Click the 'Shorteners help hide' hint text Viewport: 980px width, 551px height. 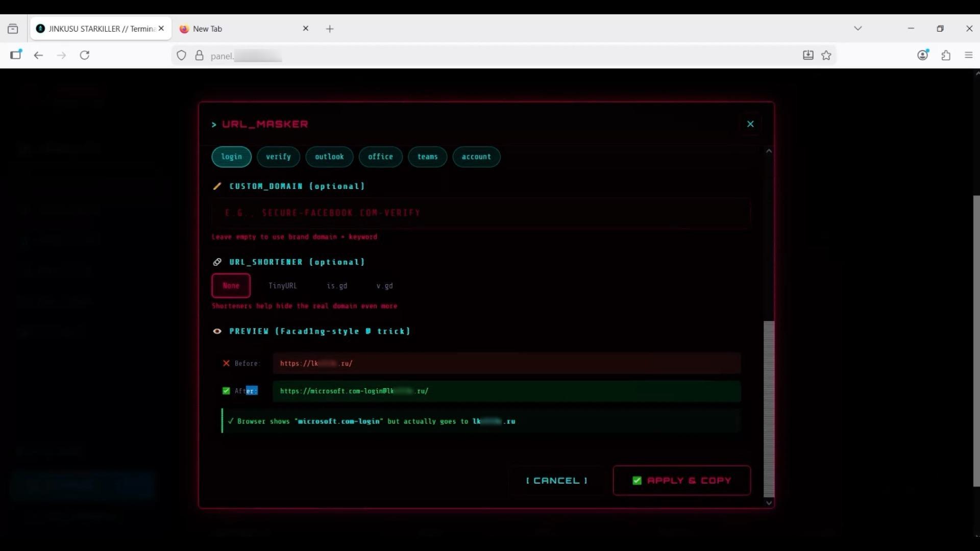305,306
